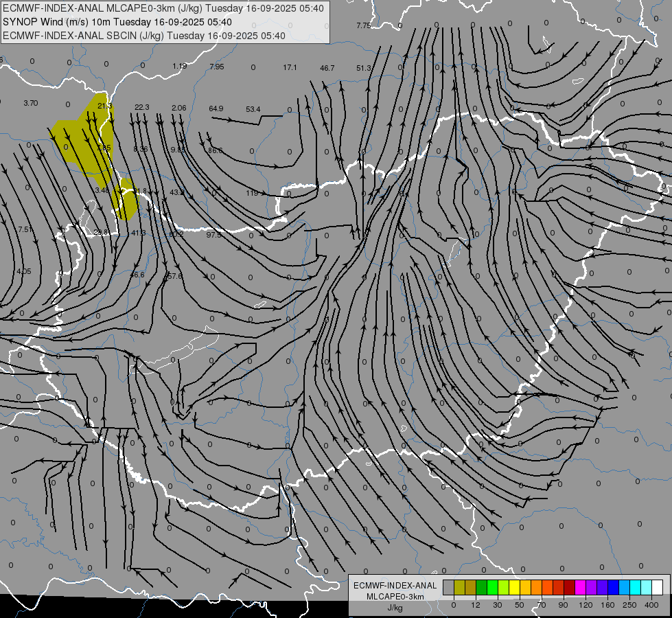Click the bright cyan legend swatch
Viewport: 672px width, 618px height.
pos(635,587)
